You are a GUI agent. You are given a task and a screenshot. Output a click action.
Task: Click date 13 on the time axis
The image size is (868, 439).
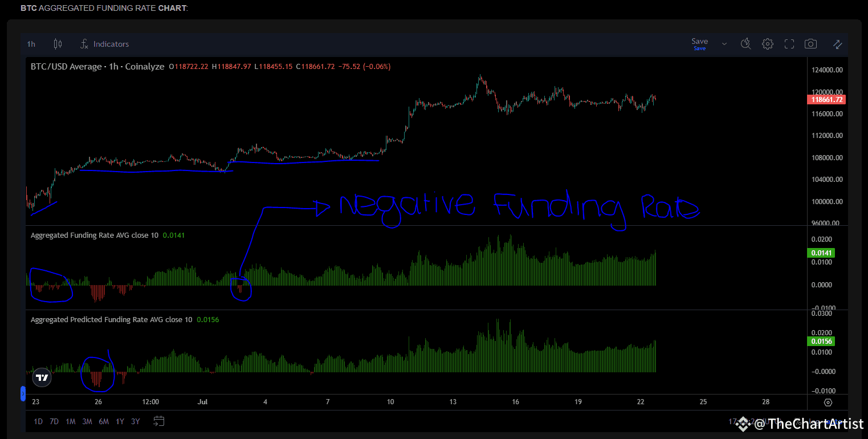click(x=453, y=401)
